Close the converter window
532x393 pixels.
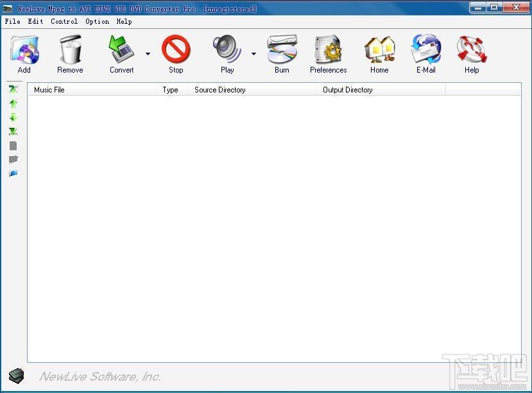tap(516, 8)
